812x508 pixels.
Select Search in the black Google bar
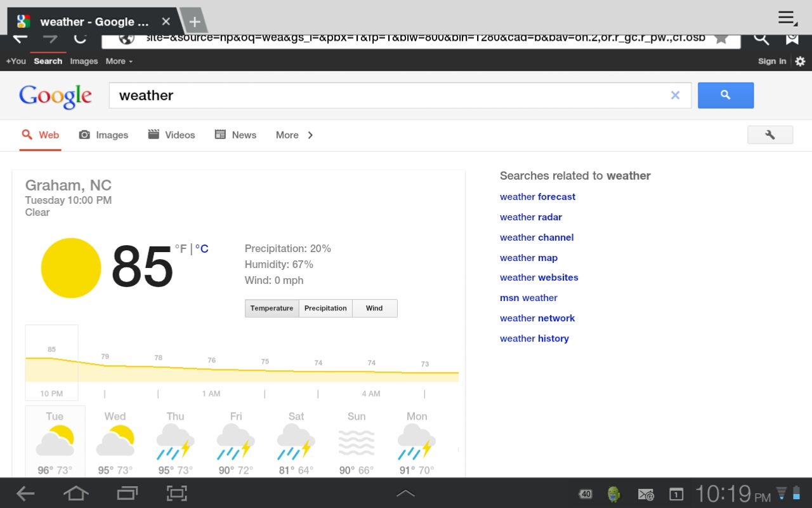[48, 61]
